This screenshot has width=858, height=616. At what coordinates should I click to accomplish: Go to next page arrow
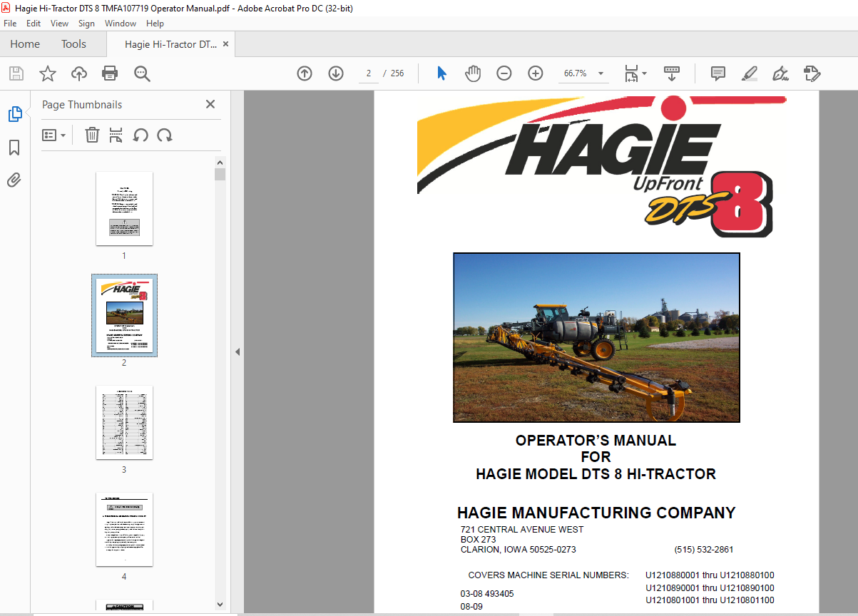click(336, 73)
